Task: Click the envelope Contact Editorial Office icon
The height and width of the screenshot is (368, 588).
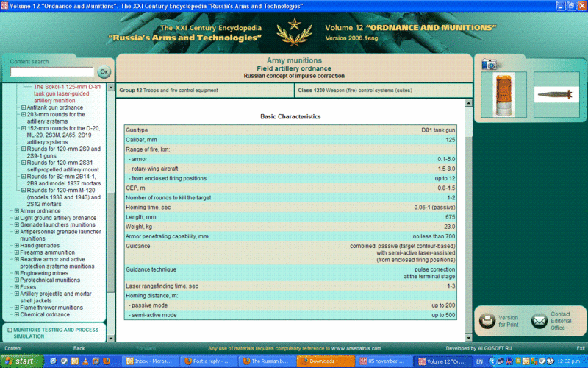Action: click(x=539, y=321)
